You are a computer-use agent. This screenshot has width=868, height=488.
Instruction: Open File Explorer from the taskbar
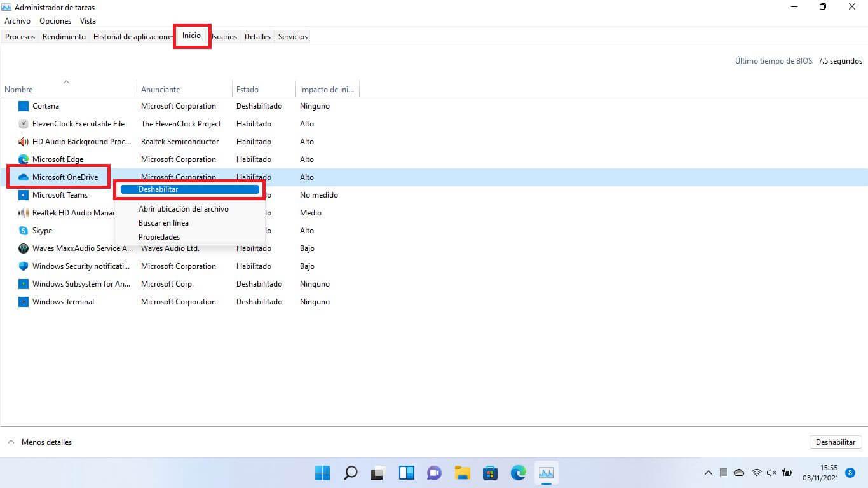point(462,473)
